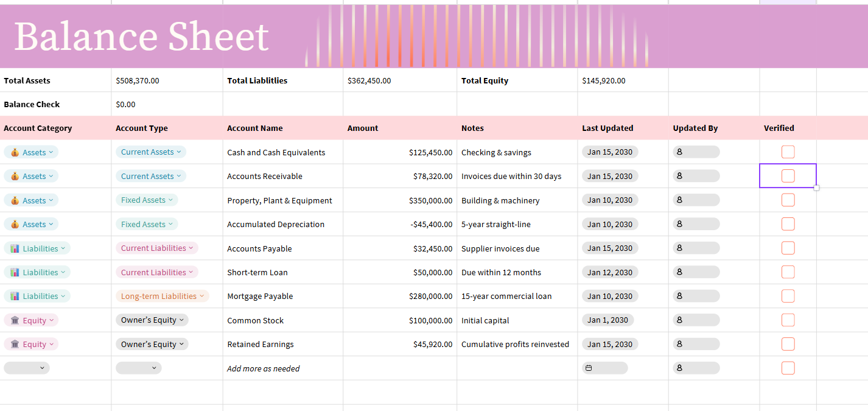Click the person icon in Updated By for Cash and Cash Equivalents
Viewport: 868px width, 411px height.
point(679,152)
